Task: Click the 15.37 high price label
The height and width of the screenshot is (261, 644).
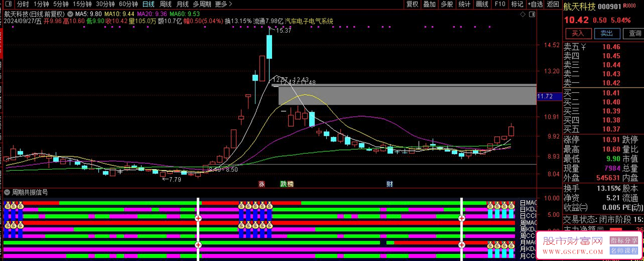Action: 283,31
